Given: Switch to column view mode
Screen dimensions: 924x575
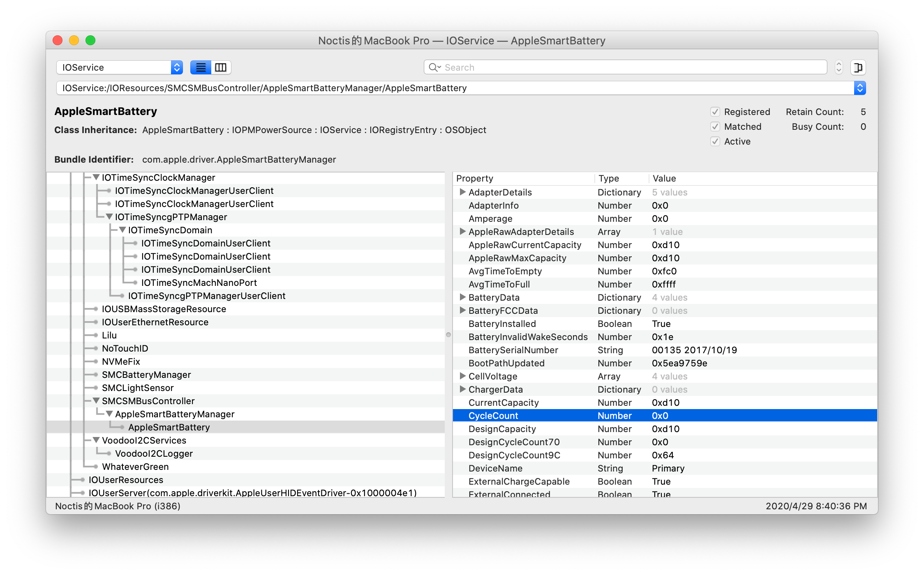Looking at the screenshot, I should tap(221, 67).
